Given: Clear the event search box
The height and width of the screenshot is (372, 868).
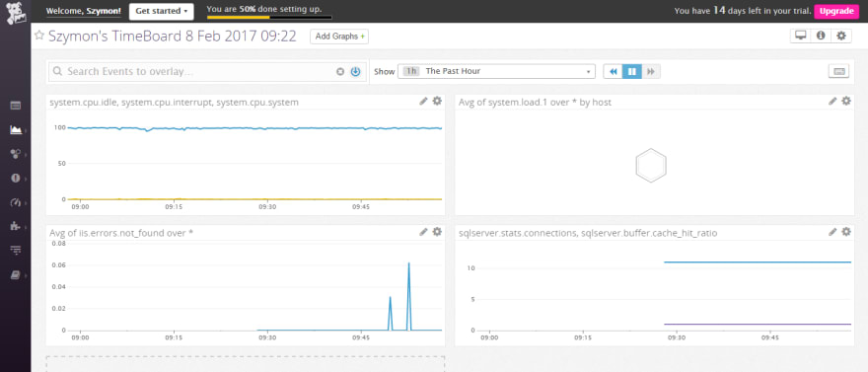Looking at the screenshot, I should (340, 72).
